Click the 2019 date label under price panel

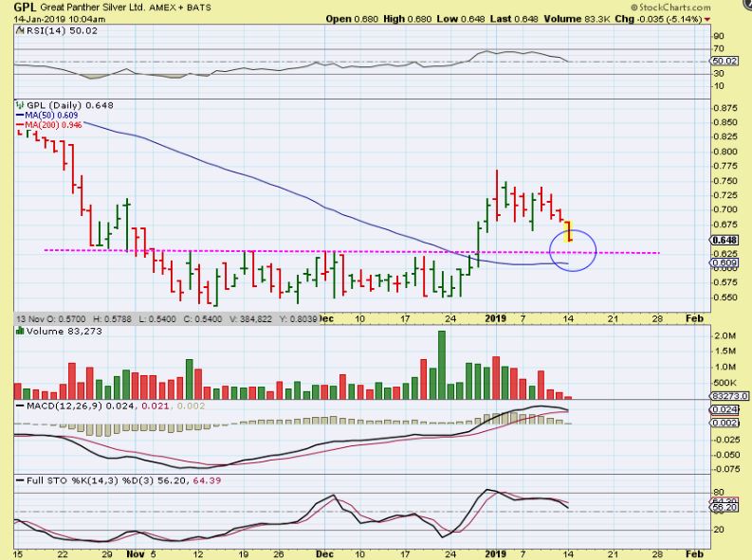(x=495, y=318)
